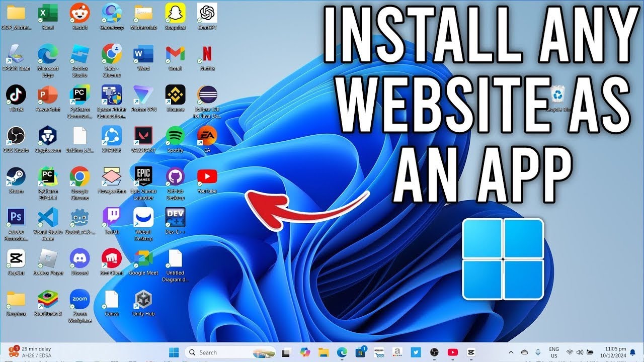This screenshot has height=362, width=644.
Task: Open the CapCut desktop shortcut
Action: [16, 261]
